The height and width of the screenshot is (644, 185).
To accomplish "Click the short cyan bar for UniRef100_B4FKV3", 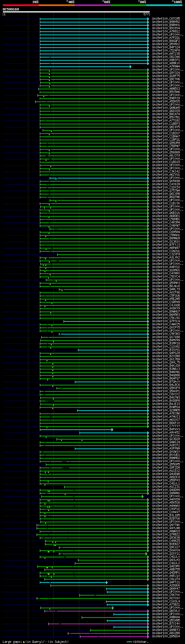I will tap(77, 430).
